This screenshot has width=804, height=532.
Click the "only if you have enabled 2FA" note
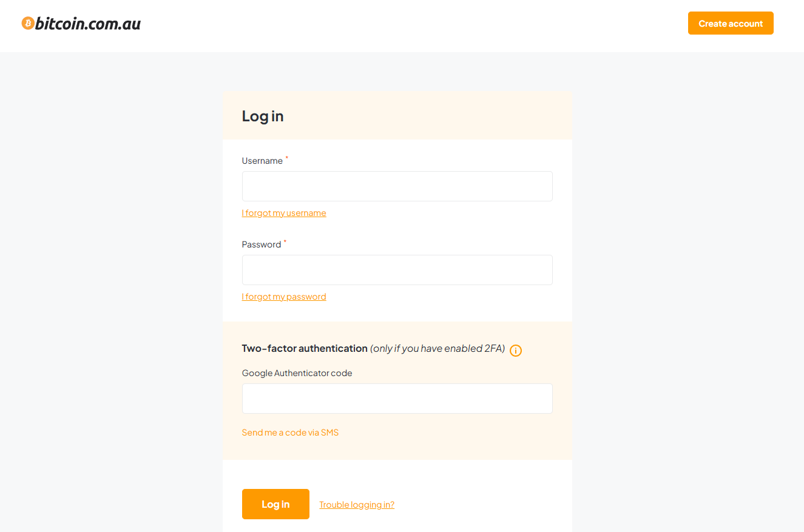pos(437,348)
